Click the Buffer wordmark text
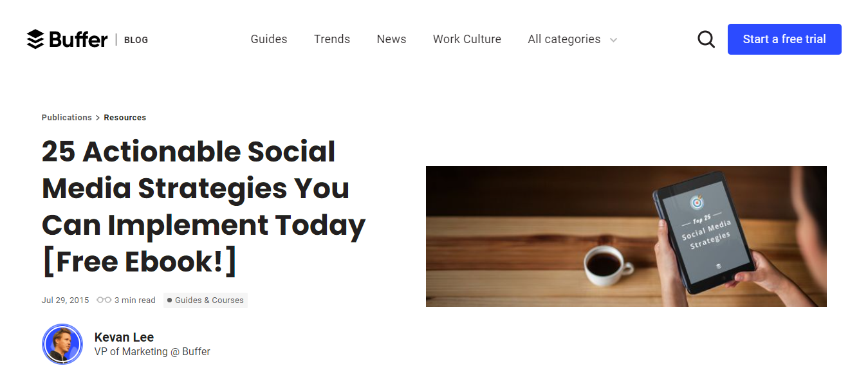The height and width of the screenshot is (386, 868). click(x=78, y=39)
